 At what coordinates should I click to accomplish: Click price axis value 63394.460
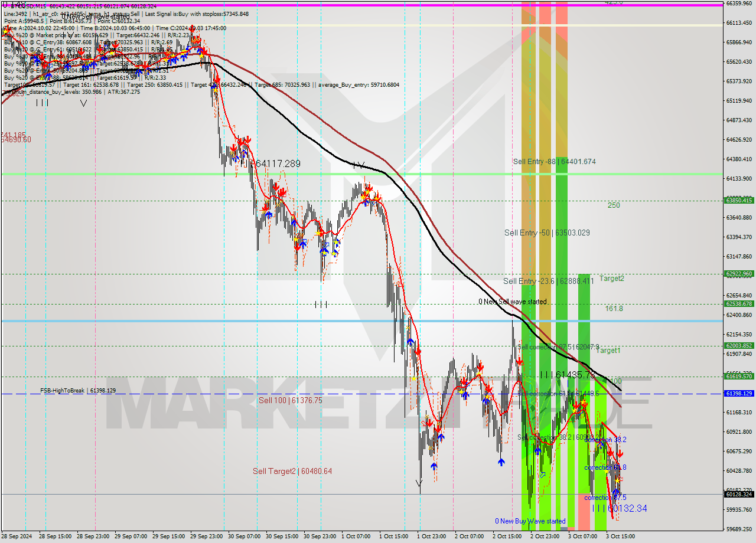pos(739,237)
